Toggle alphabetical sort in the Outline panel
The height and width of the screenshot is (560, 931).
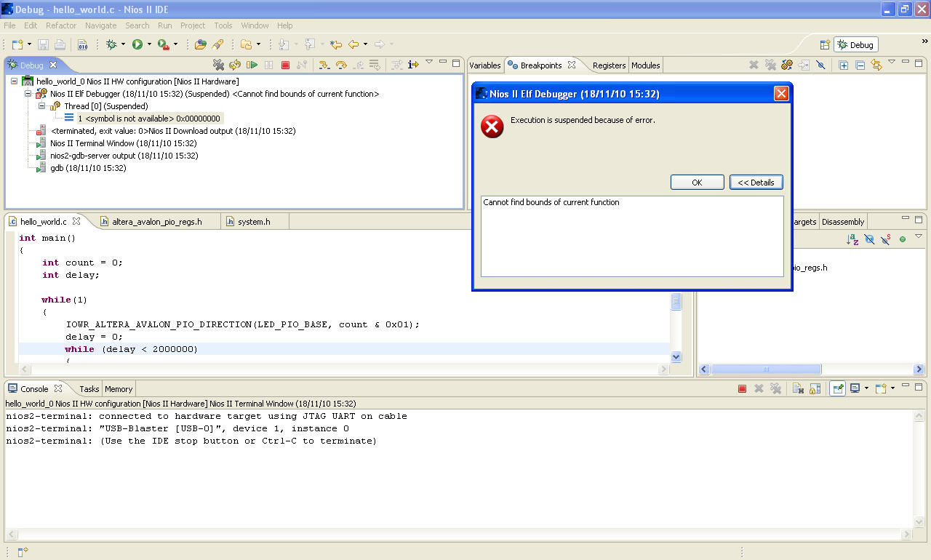click(852, 239)
